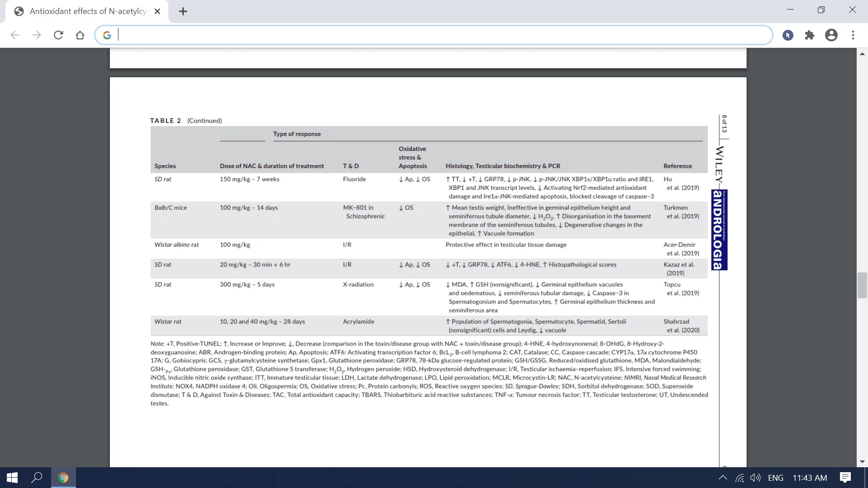
Task: Show hidden system tray icons
Action: 723,478
